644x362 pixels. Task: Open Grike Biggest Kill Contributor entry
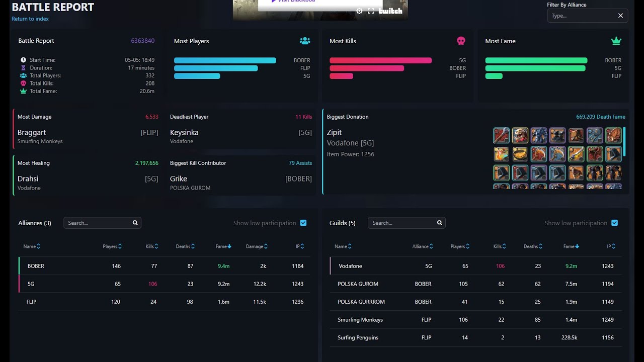tap(179, 178)
